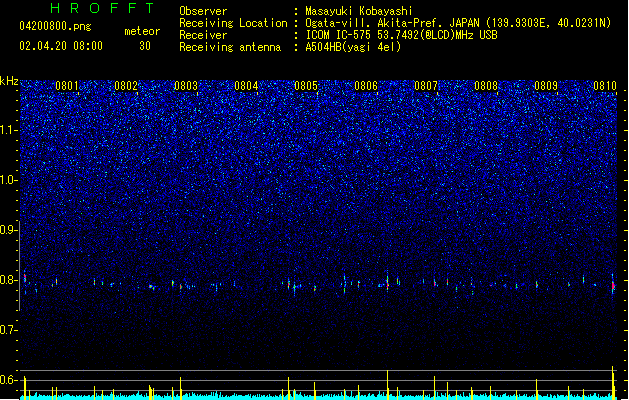Click the meteor label

142,31
